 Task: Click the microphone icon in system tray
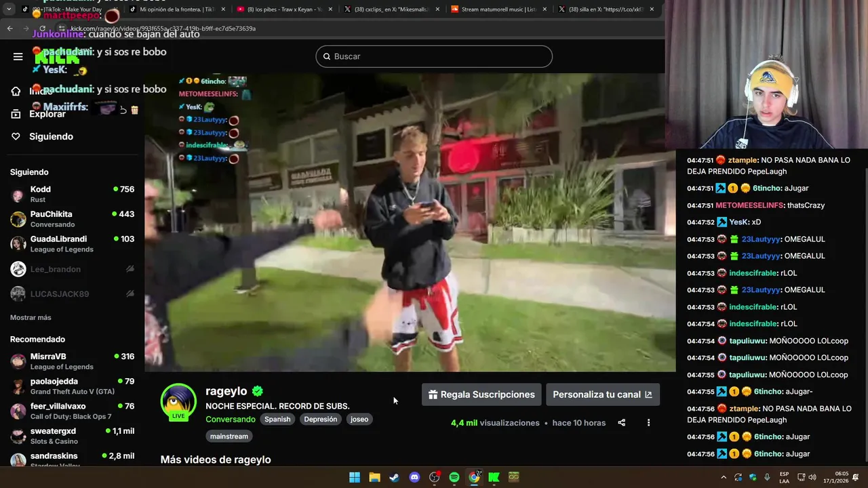pyautogui.click(x=767, y=477)
